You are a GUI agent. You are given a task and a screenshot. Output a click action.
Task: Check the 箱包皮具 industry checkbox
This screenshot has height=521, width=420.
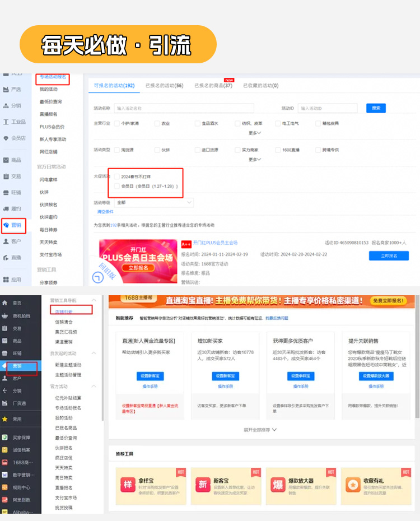coord(318,123)
